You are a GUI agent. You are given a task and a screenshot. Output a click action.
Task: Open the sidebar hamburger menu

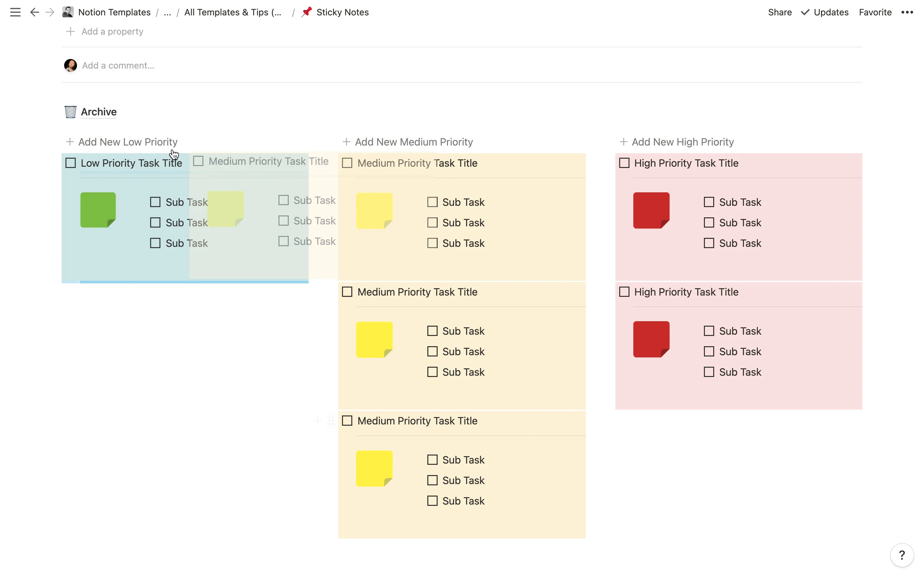tap(15, 12)
